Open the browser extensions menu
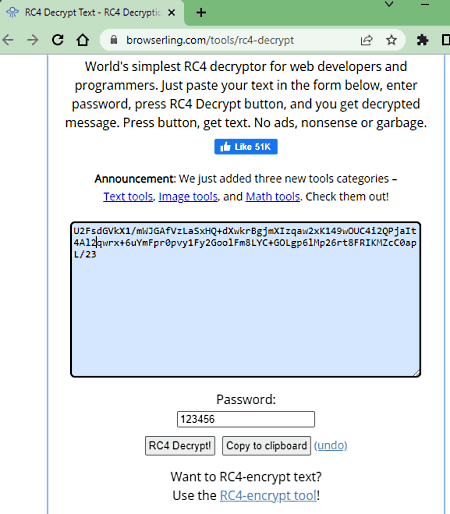The height and width of the screenshot is (514, 450). [422, 40]
